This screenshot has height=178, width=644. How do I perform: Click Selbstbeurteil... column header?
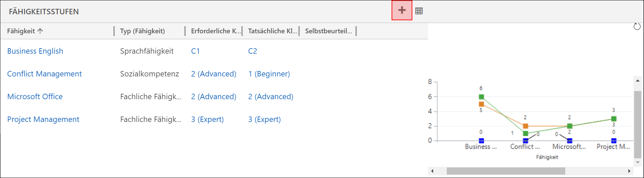tap(329, 31)
